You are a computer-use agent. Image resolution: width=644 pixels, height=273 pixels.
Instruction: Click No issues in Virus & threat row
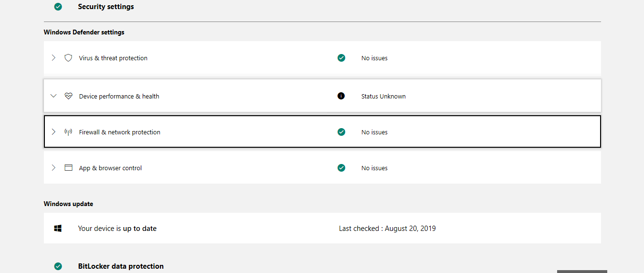click(374, 58)
